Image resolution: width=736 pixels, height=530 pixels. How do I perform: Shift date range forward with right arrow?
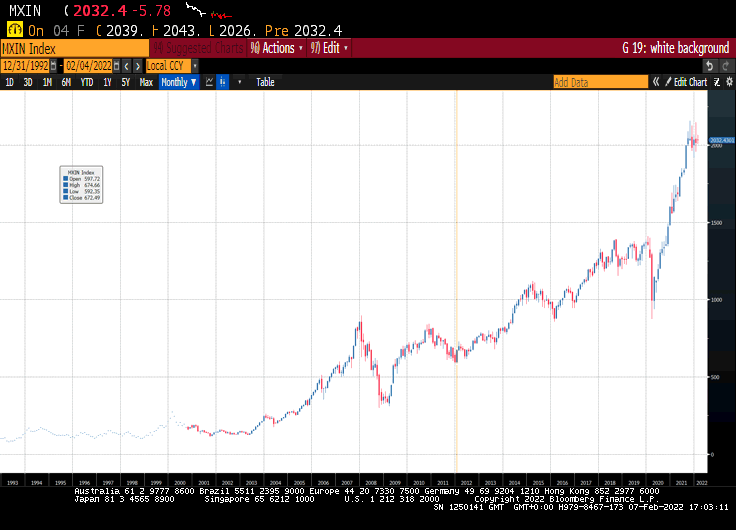pyautogui.click(x=138, y=66)
